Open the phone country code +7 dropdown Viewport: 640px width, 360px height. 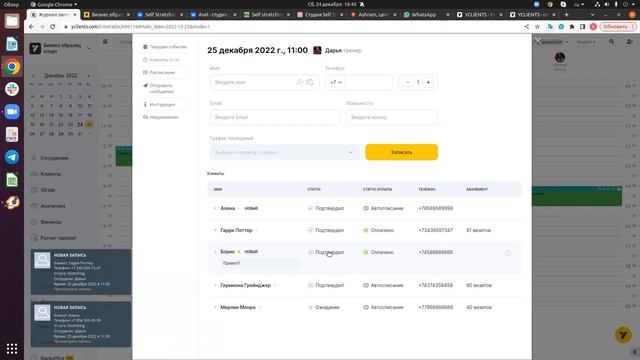[x=336, y=82]
